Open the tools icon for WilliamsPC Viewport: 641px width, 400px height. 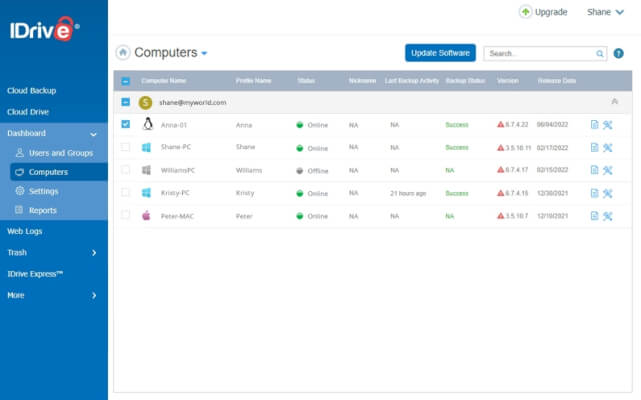pyautogui.click(x=607, y=170)
